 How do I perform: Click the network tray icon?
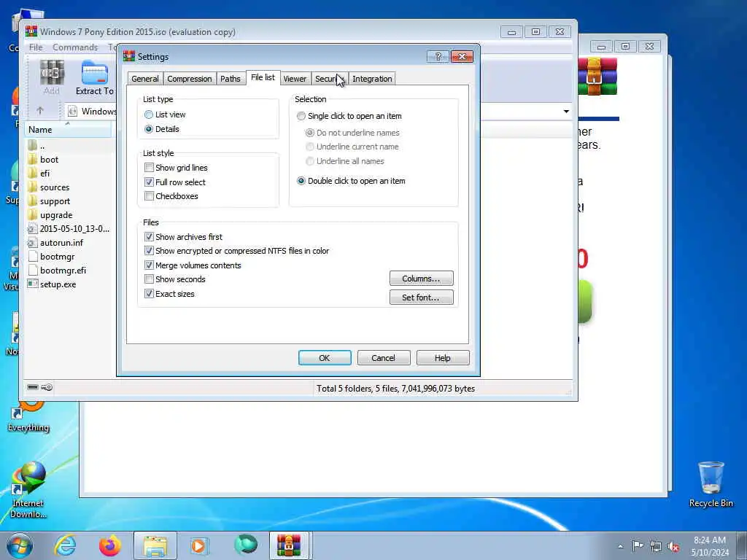point(656,546)
